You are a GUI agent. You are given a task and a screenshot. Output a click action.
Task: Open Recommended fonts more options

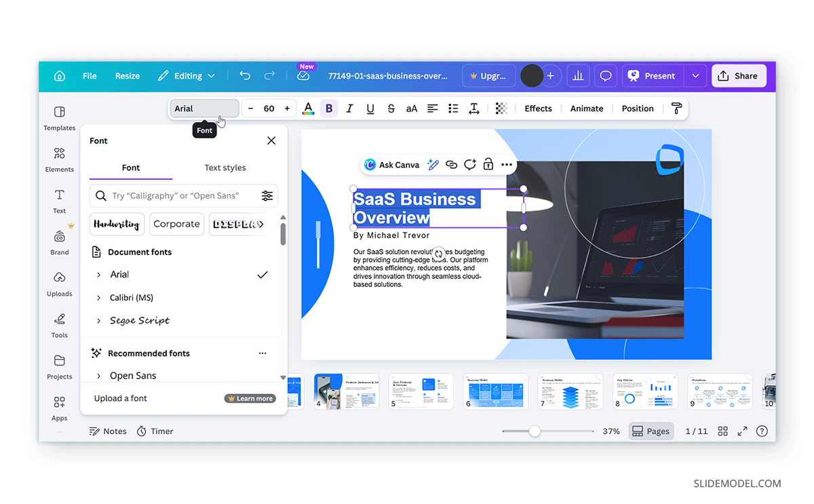click(x=263, y=353)
